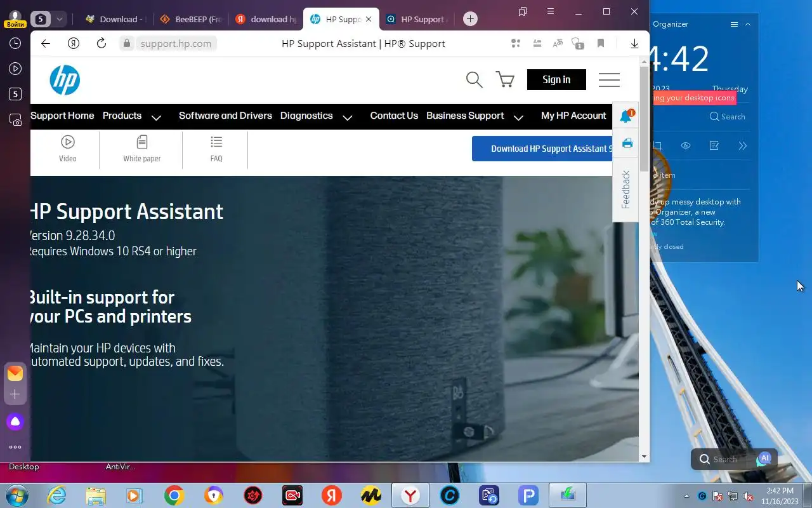
Task: Go back with the browser back arrow
Action: click(x=45, y=43)
